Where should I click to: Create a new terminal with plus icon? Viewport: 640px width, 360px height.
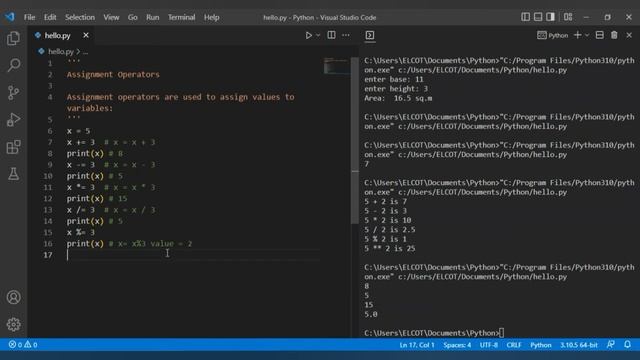pos(578,35)
